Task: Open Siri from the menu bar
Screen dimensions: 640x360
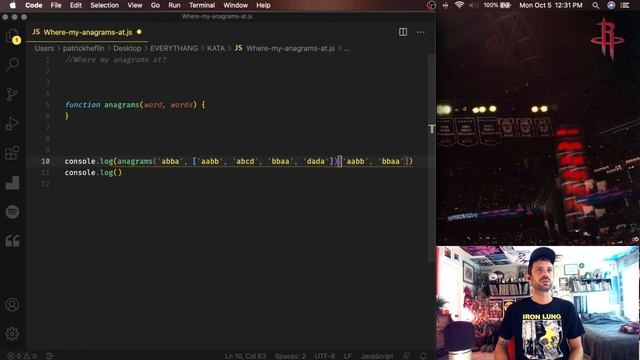Action: [x=611, y=5]
